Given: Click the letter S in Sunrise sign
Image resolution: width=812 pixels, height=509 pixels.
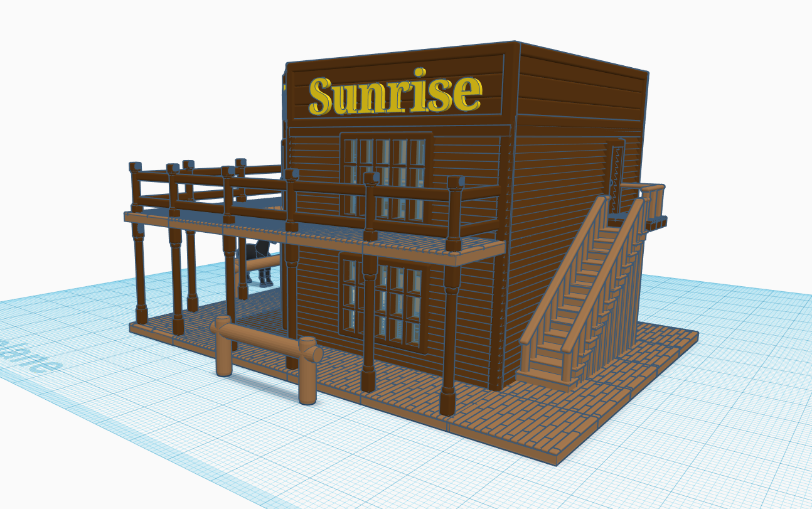Looking at the screenshot, I should coord(321,96).
